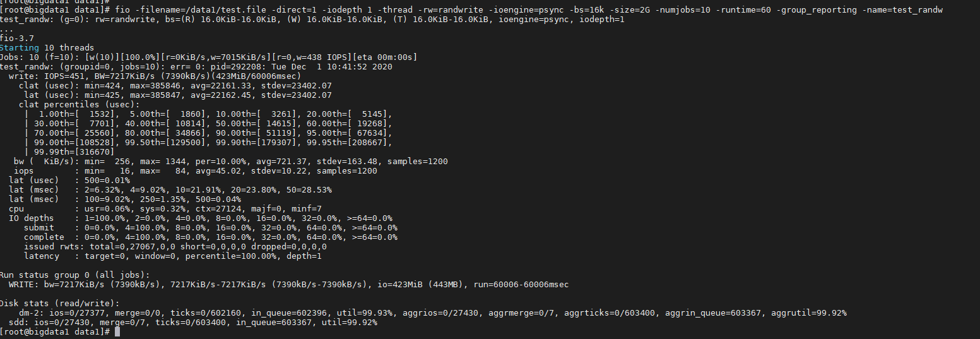
Task: Click the "Run status group 0 (all jobs):" heading
Action: tap(75, 275)
